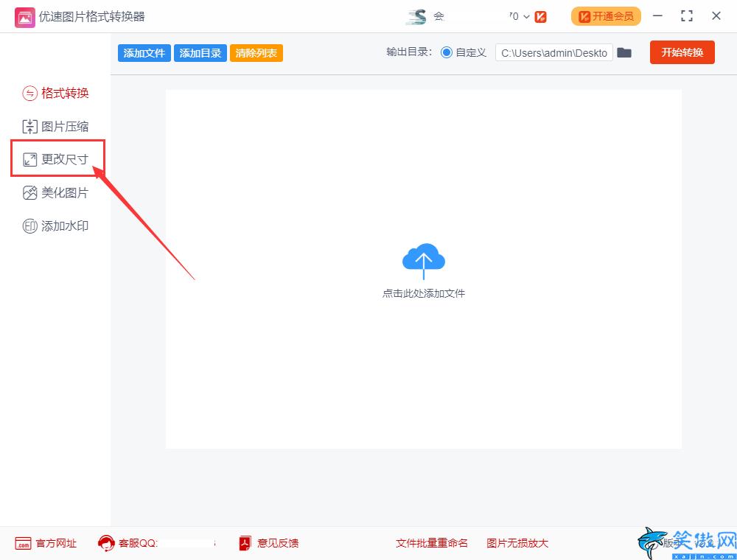Click the red VIP badge icon
The image size is (737, 560).
coord(540,17)
